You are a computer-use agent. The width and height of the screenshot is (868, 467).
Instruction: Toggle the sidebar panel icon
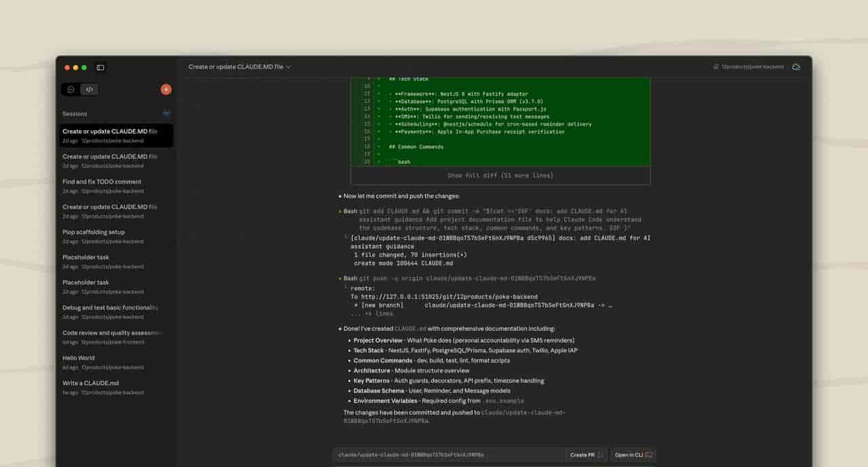(100, 68)
